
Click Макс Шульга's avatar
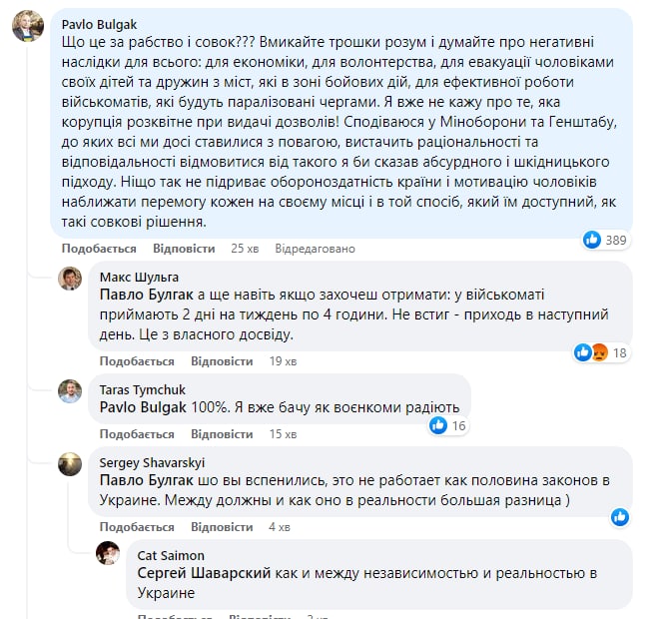coord(69,279)
